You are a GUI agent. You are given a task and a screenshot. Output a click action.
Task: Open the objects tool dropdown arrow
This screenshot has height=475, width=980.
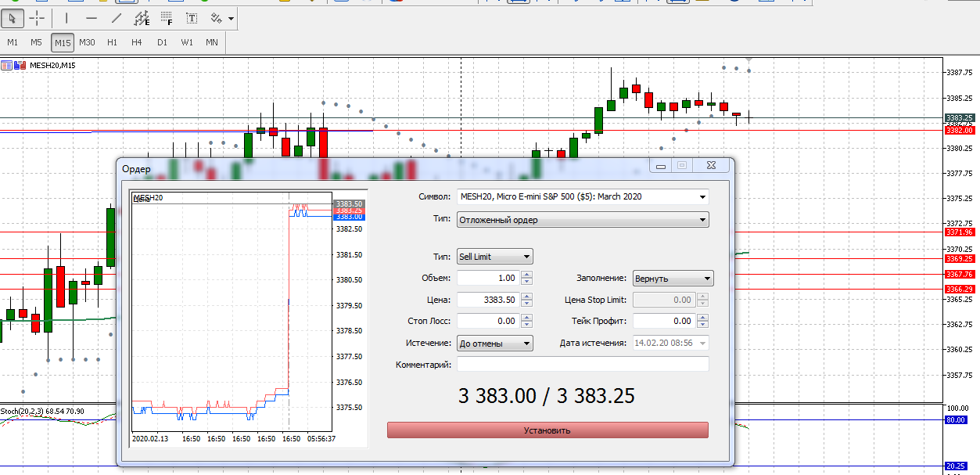(x=231, y=18)
